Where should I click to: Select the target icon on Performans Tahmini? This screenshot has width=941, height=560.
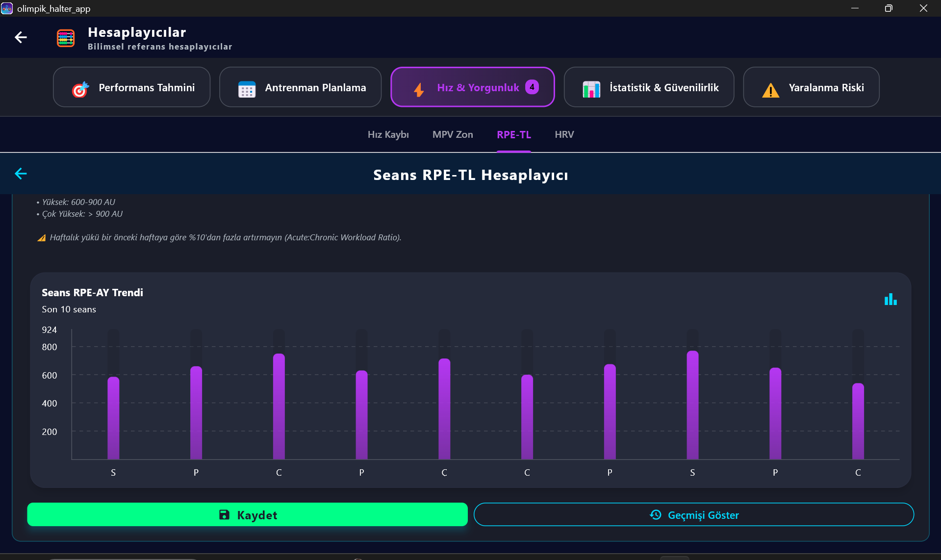79,88
